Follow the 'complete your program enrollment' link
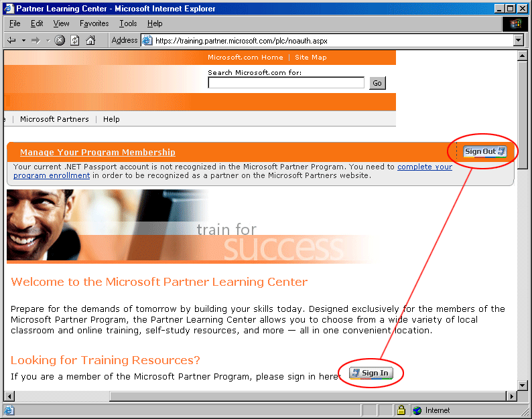This screenshot has width=532, height=419. coord(424,167)
